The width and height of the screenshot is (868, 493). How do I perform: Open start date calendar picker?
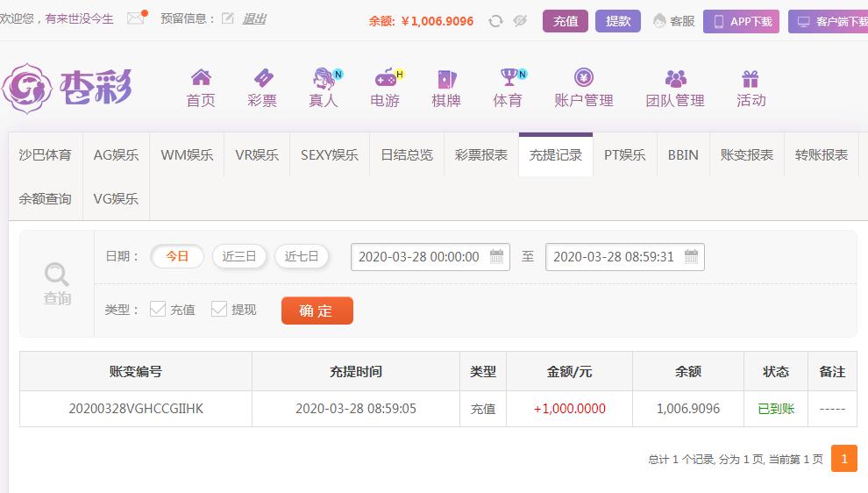[x=496, y=256]
